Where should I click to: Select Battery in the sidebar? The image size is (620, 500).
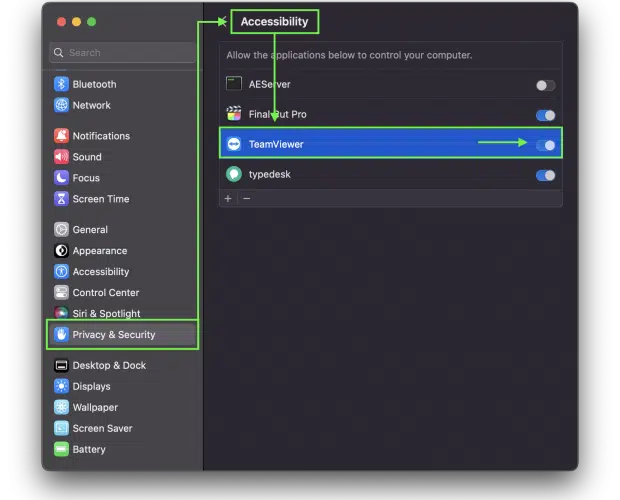pyautogui.click(x=123, y=449)
